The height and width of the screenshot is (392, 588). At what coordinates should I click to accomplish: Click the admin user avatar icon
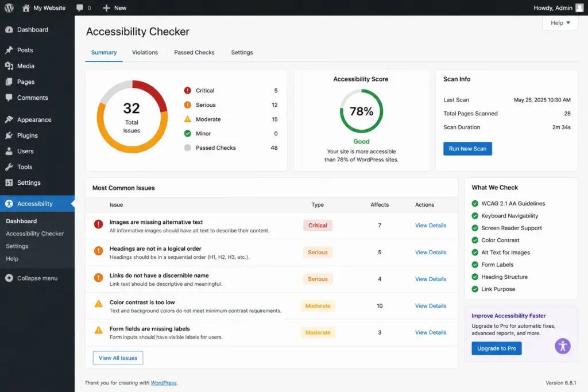point(579,7)
